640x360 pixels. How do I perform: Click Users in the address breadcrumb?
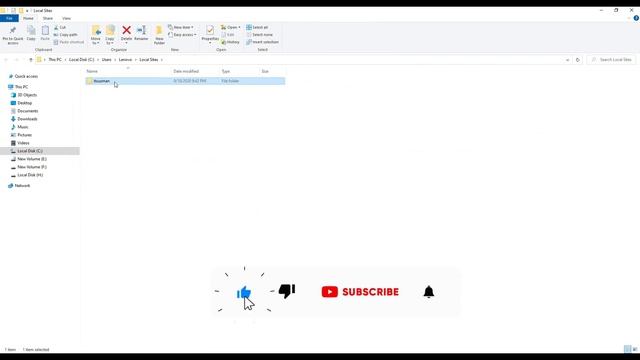point(107,60)
